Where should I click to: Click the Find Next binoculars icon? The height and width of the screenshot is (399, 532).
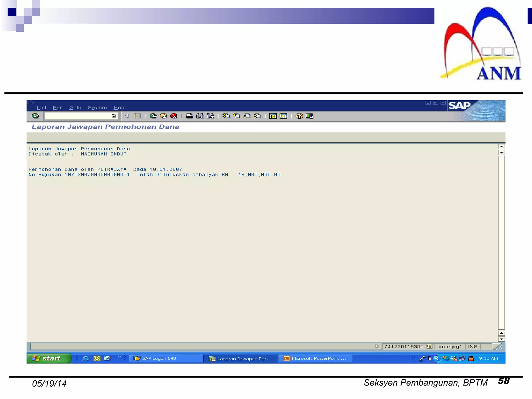(x=210, y=116)
